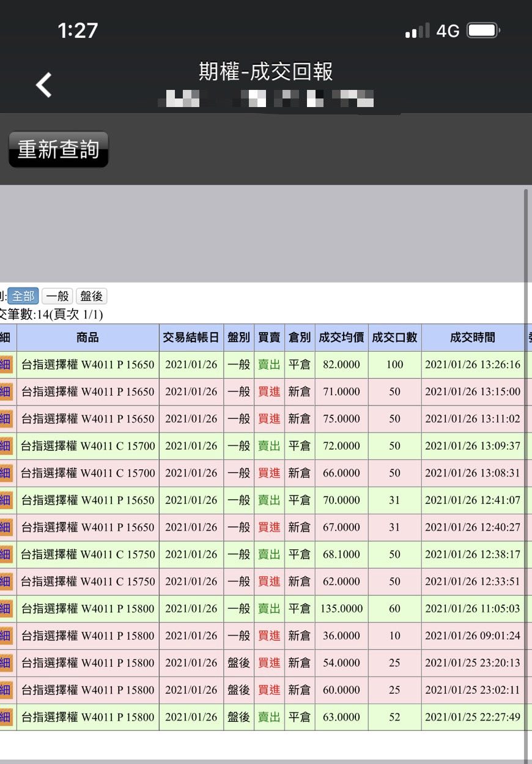Switch to the 一般 session filter
Screen dimensions: 532x764
(x=57, y=297)
